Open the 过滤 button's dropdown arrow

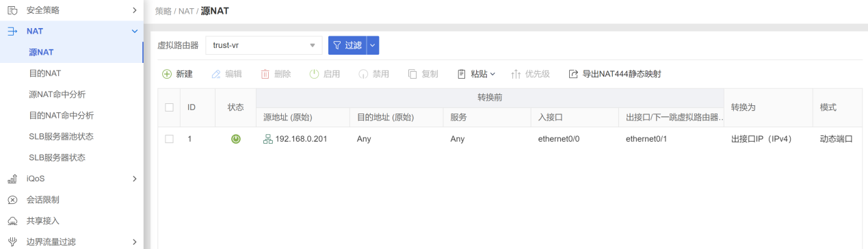373,45
